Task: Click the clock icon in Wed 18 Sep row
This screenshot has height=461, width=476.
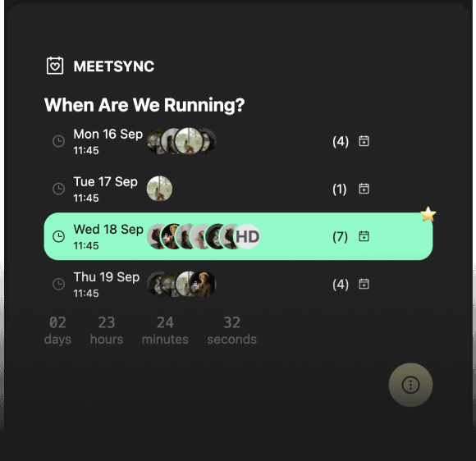Action: 58,236
